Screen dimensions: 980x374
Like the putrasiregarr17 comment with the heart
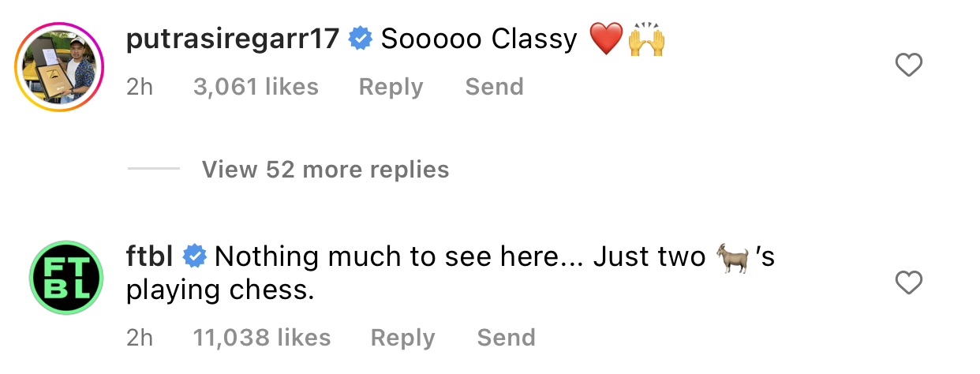910,65
